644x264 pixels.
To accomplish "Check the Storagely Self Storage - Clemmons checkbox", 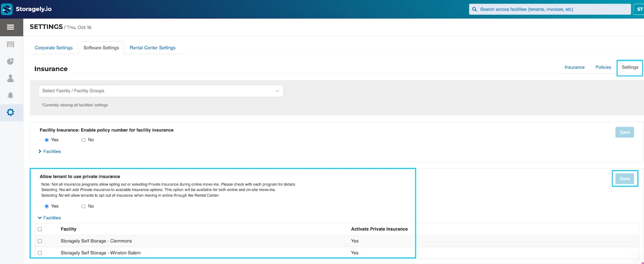I will point(40,241).
